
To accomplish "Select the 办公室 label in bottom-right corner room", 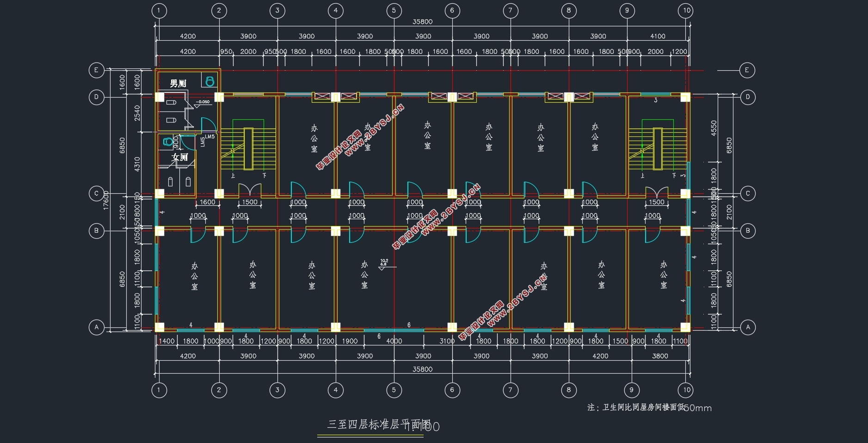I will pyautogui.click(x=664, y=275).
